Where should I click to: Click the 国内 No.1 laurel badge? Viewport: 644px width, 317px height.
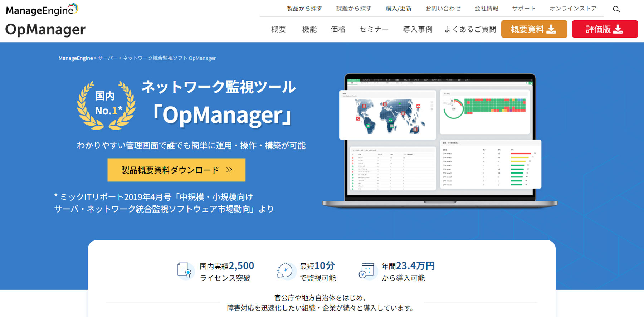106,105
